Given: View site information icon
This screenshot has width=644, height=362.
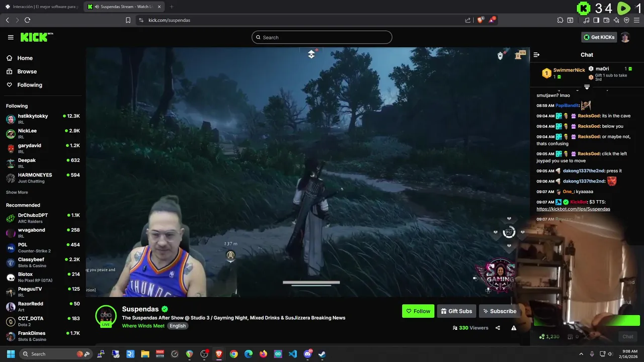Looking at the screenshot, I should (141, 20).
